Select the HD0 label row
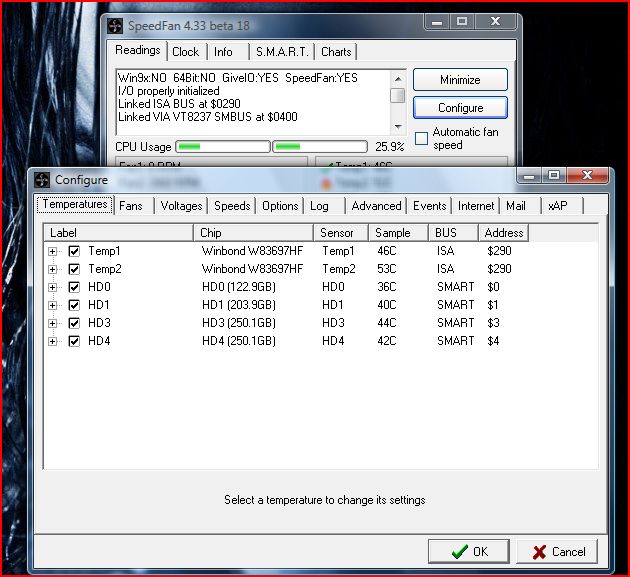This screenshot has height=577, width=630. click(x=99, y=287)
